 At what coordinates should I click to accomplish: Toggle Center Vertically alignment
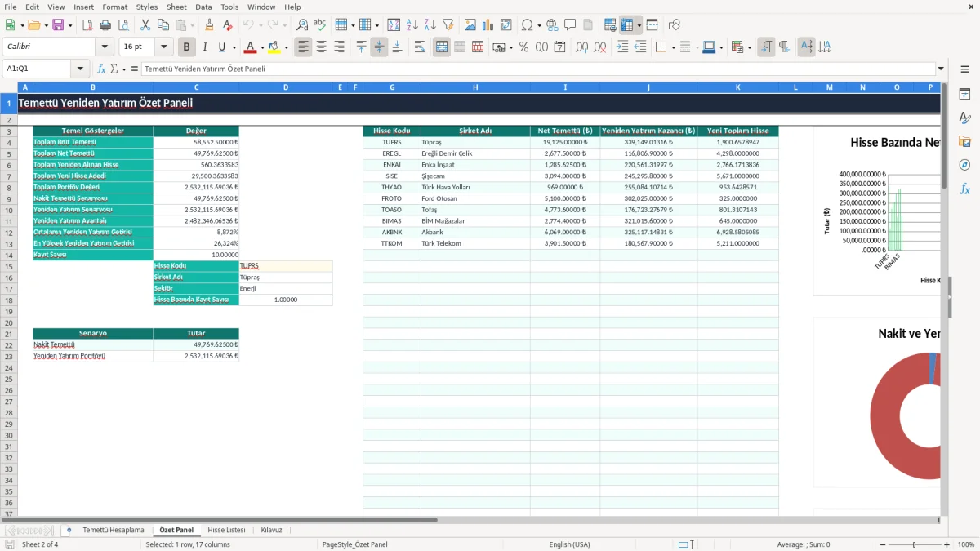(x=379, y=47)
